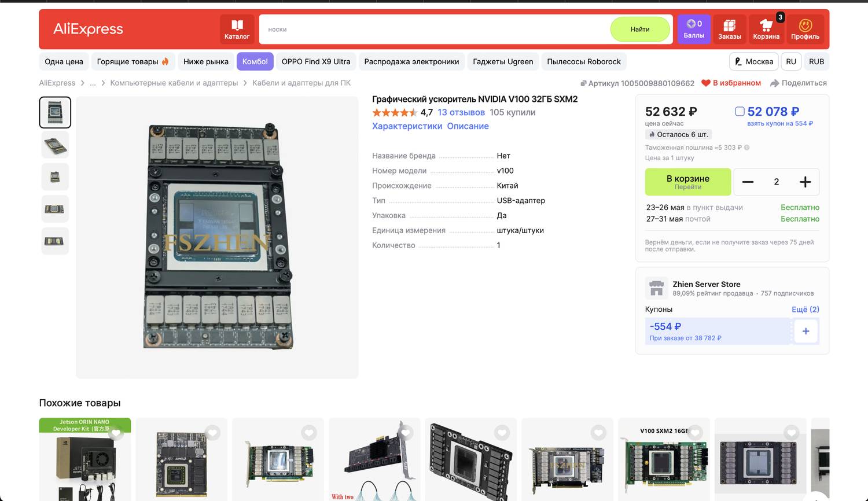Favorite the 'With two' adapter card
Viewport: 868px width, 501px height.
pos(406,433)
